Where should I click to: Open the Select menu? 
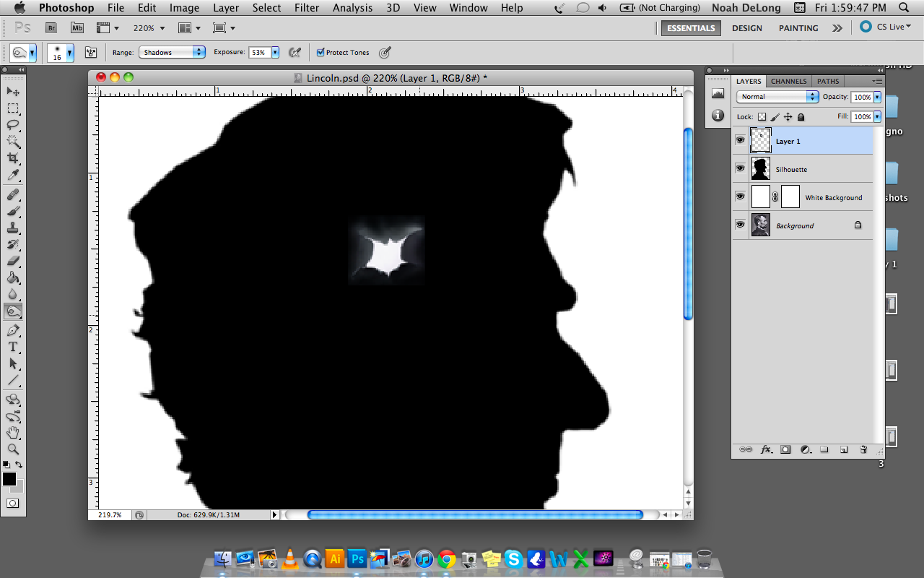[x=266, y=8]
